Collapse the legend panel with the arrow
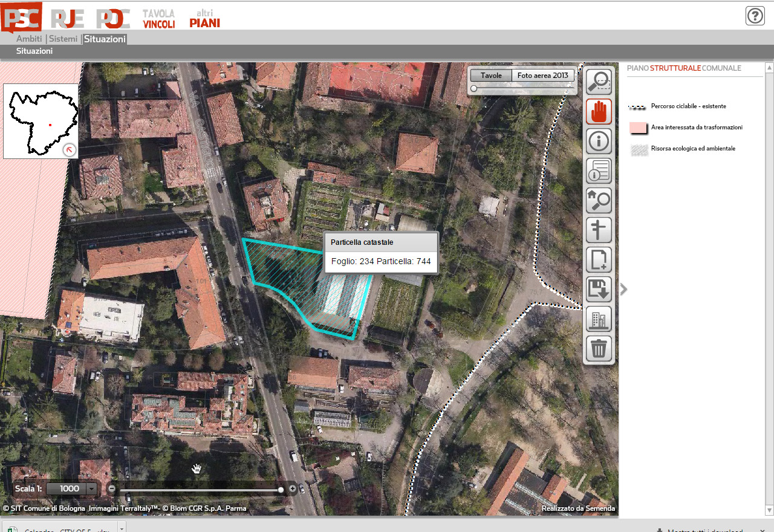774x532 pixels. [623, 290]
